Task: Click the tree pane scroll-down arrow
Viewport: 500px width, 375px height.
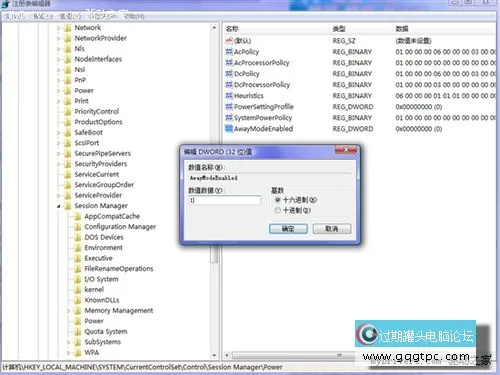Action: tap(214, 355)
